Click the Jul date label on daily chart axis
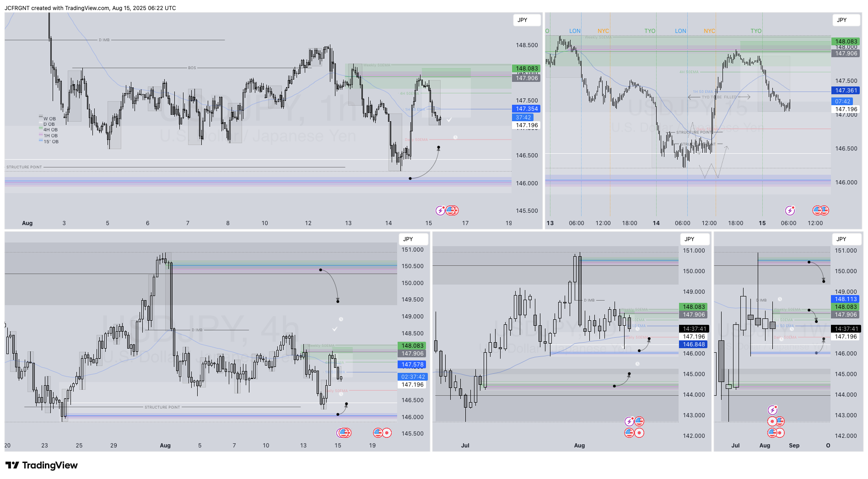This screenshot has height=479, width=868. [x=465, y=446]
